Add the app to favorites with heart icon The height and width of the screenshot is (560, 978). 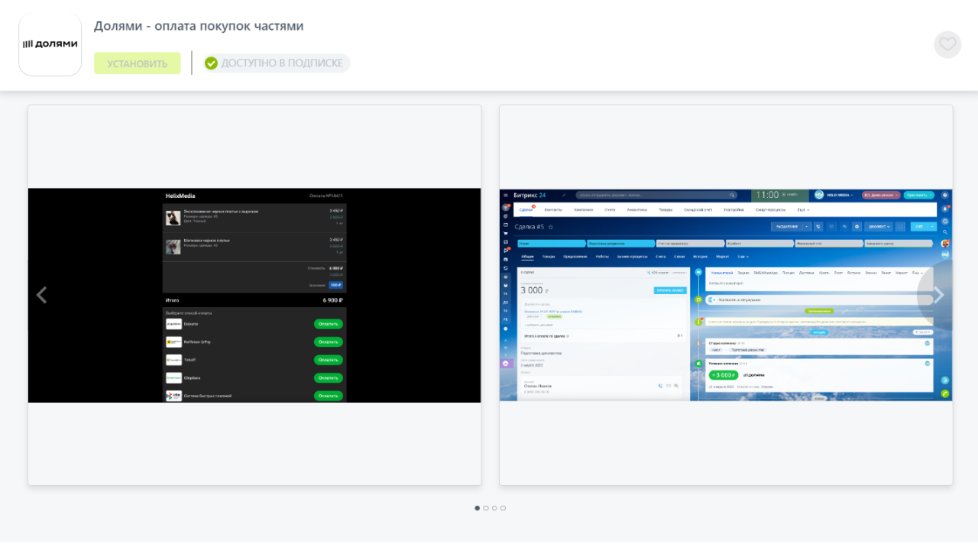click(947, 44)
